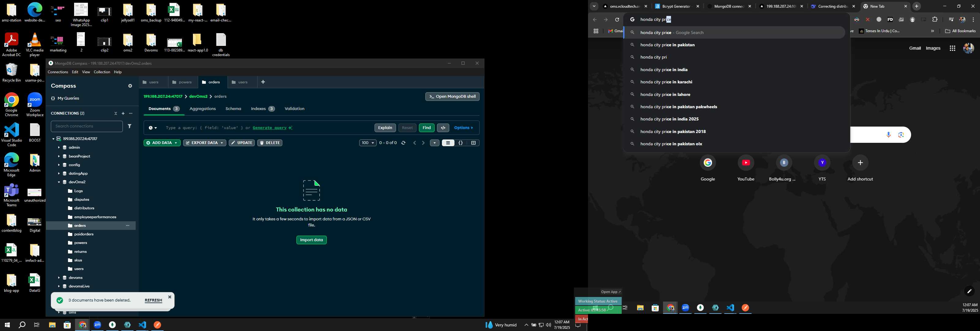Refresh the documents list icon
Viewport: 980px width, 331px height.
tap(403, 143)
